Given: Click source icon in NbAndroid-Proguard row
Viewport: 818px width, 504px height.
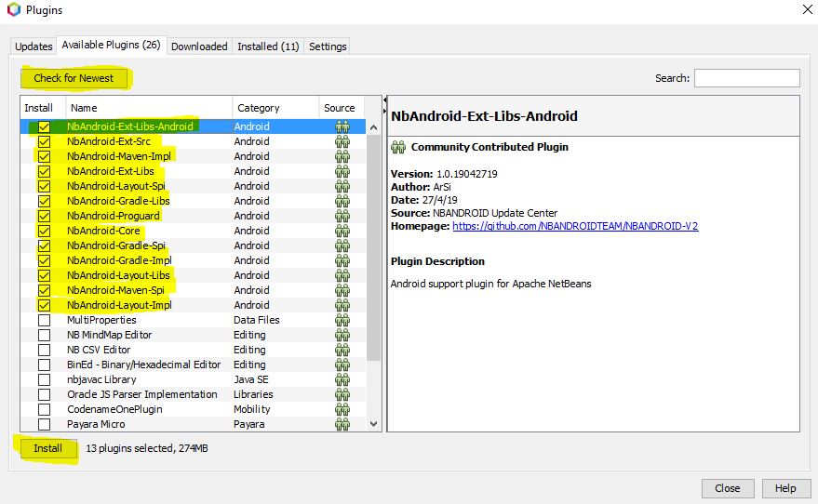Looking at the screenshot, I should click(x=342, y=216).
